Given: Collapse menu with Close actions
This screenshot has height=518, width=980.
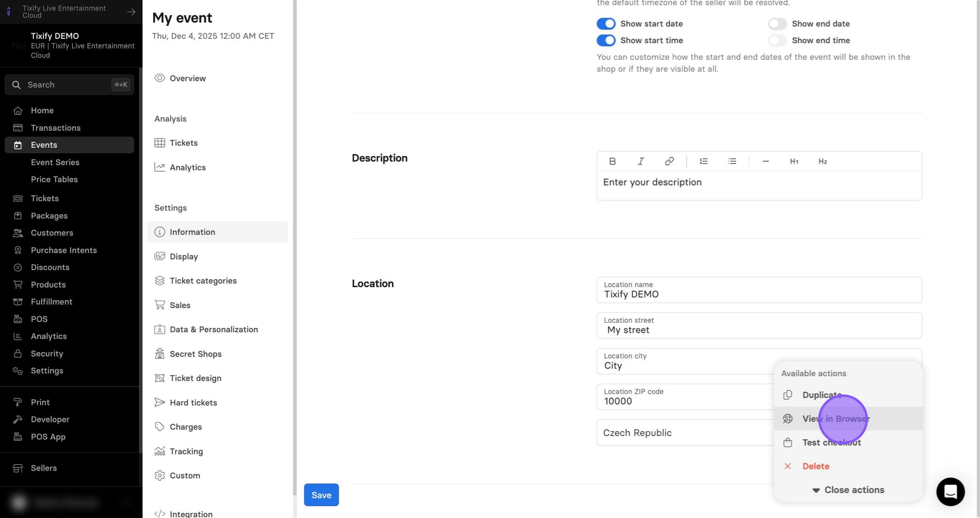Looking at the screenshot, I should 848,490.
